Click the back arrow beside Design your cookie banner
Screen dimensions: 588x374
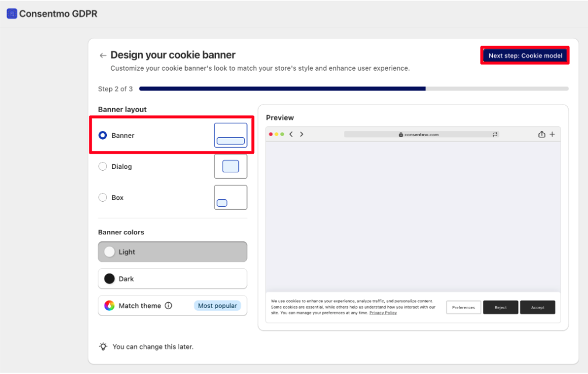point(103,56)
